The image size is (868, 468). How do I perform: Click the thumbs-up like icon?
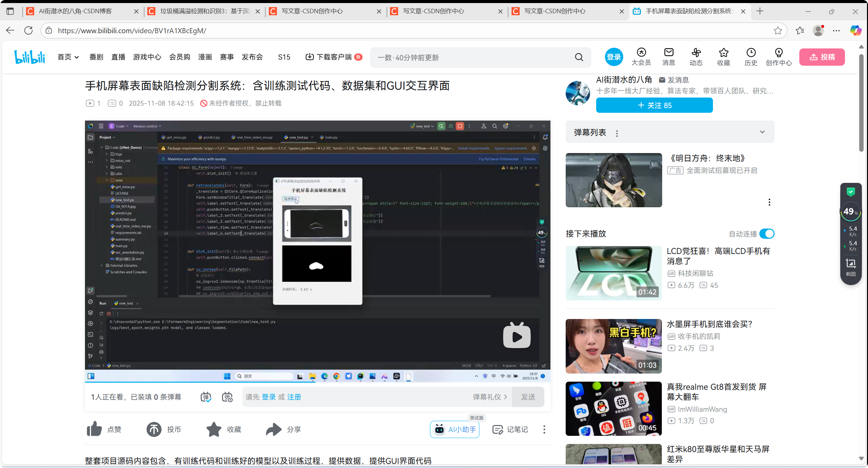point(94,429)
